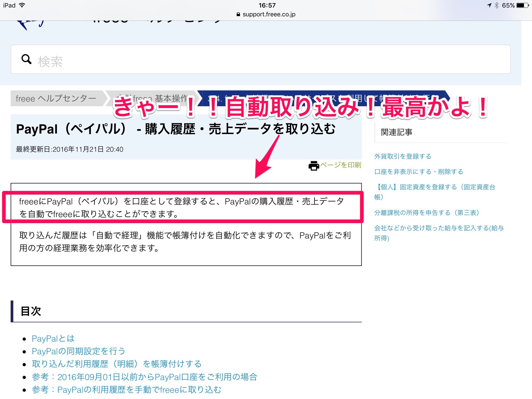Image resolution: width=532 pixels, height=399 pixels.
Task: Open 口座を非表示にする・削除する link
Action: [x=418, y=172]
